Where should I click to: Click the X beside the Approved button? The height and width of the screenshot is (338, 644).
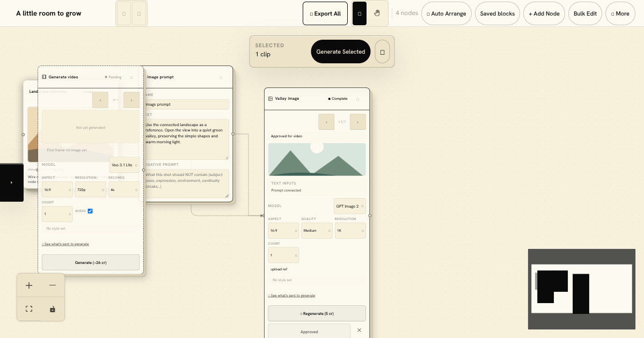pos(359,330)
